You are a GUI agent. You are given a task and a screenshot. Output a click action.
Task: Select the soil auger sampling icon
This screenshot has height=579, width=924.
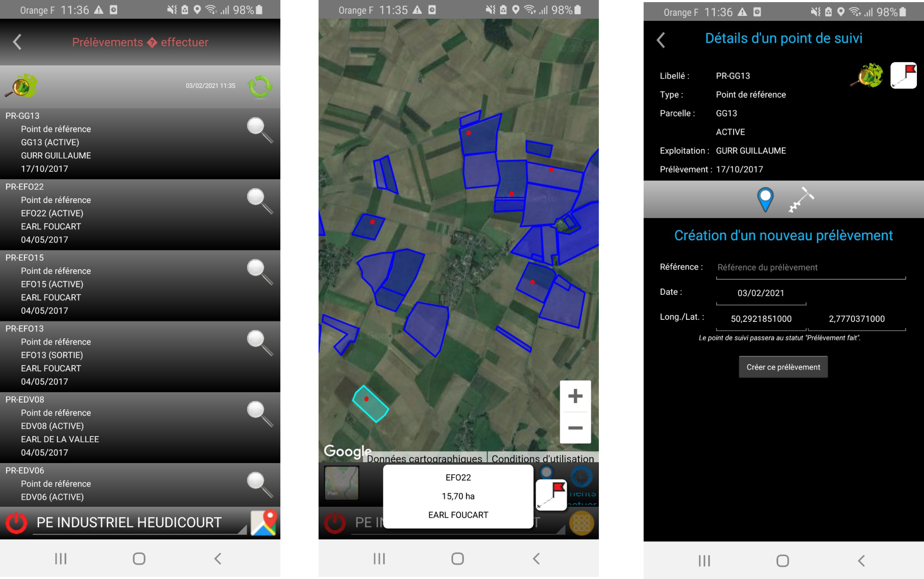click(x=801, y=199)
